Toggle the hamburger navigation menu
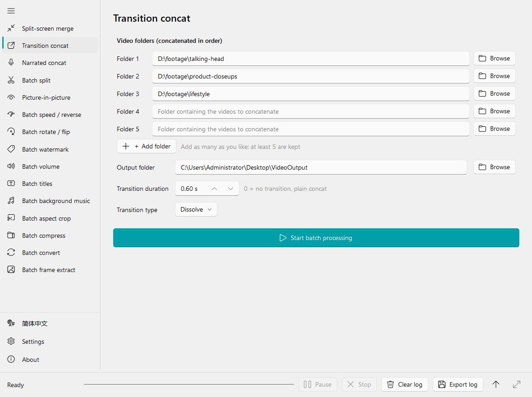Image resolution: width=532 pixels, height=397 pixels. coord(11,11)
